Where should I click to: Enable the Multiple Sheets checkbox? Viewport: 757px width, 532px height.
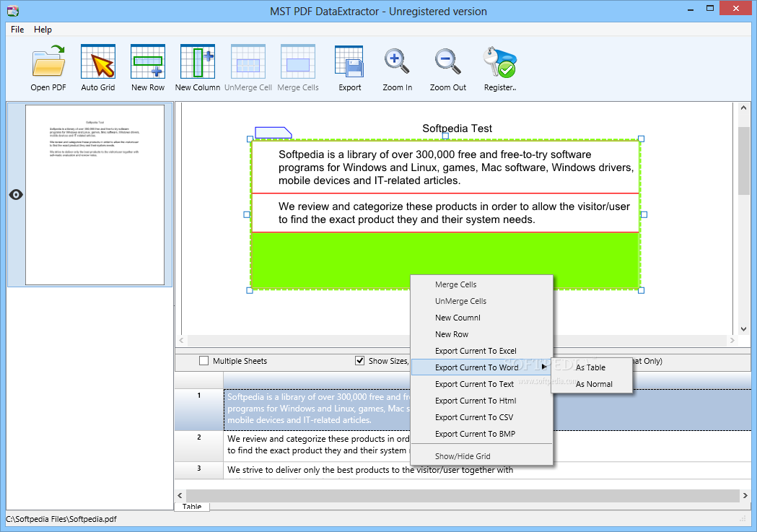click(204, 361)
